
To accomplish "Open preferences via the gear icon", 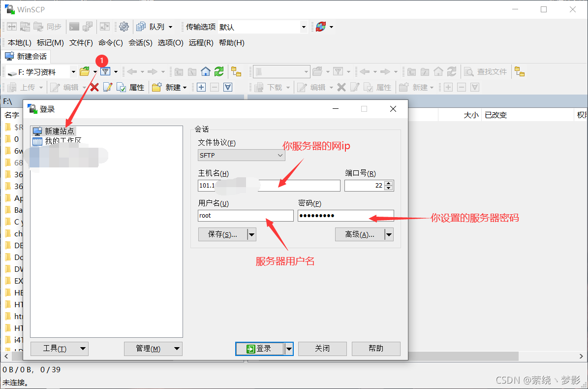I will coord(124,27).
